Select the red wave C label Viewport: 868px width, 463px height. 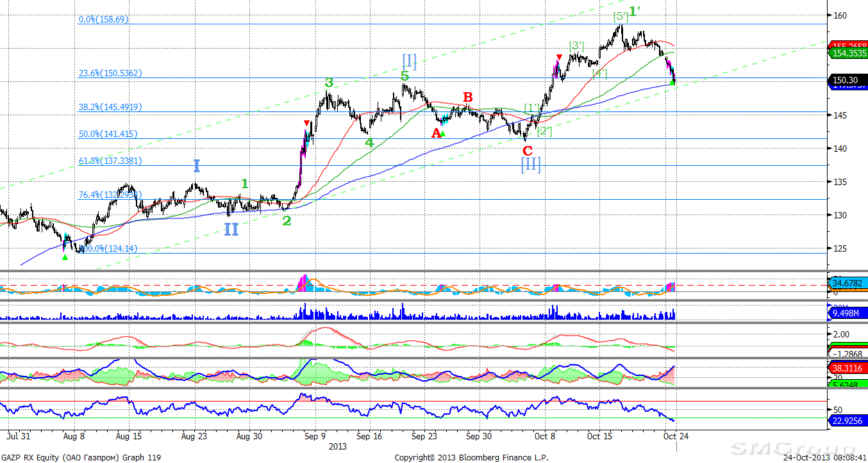pyautogui.click(x=527, y=151)
